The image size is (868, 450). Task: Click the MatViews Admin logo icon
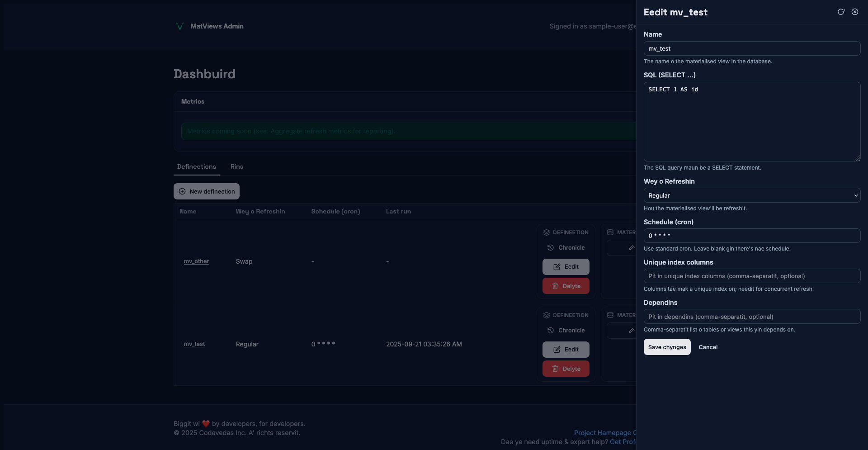[x=179, y=26]
